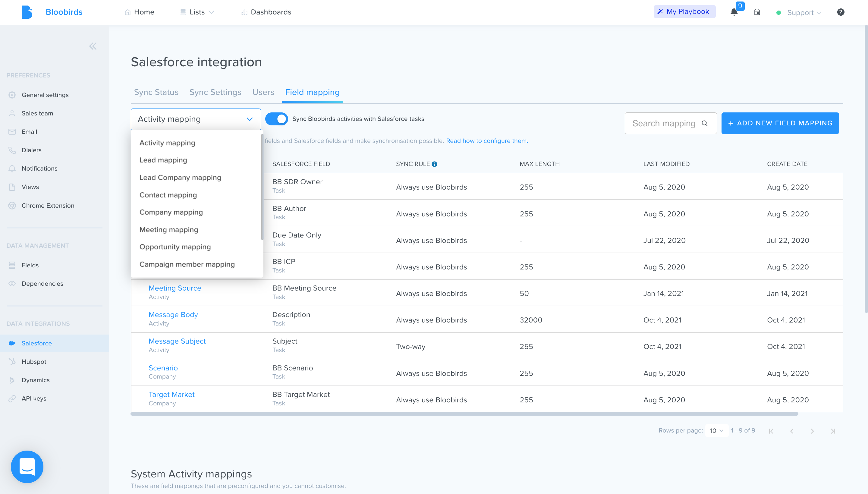Open the chat support bubble

pos(27,467)
